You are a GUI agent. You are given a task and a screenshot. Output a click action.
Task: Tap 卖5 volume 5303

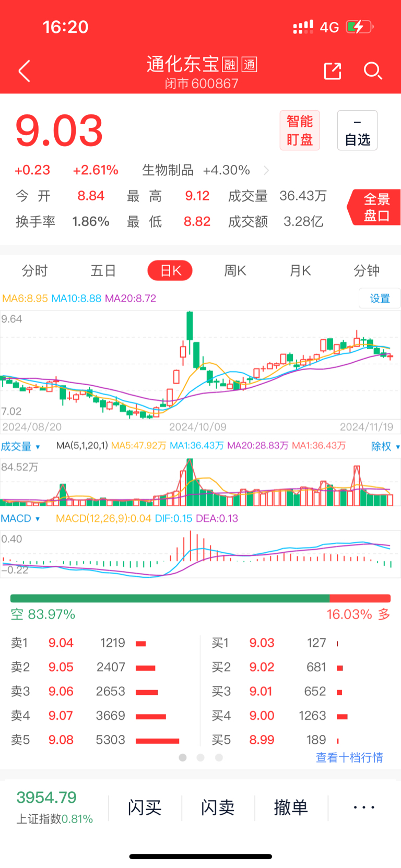111,740
